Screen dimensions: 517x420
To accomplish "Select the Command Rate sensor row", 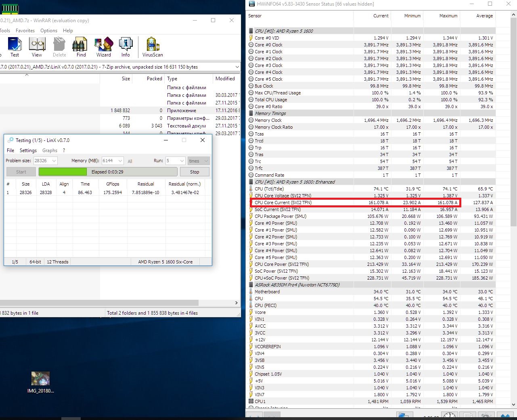I will (x=371, y=175).
